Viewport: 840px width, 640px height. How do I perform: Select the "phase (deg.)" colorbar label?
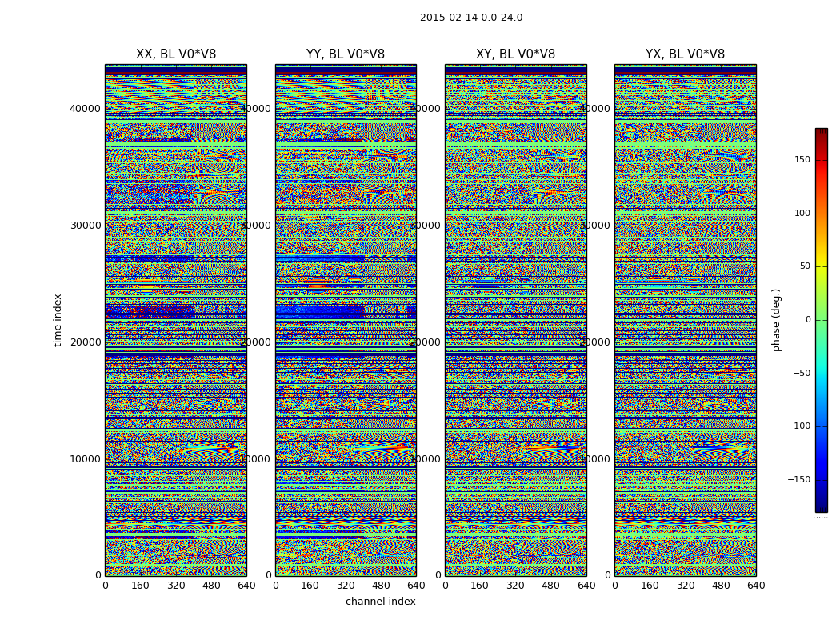pyautogui.click(x=776, y=320)
